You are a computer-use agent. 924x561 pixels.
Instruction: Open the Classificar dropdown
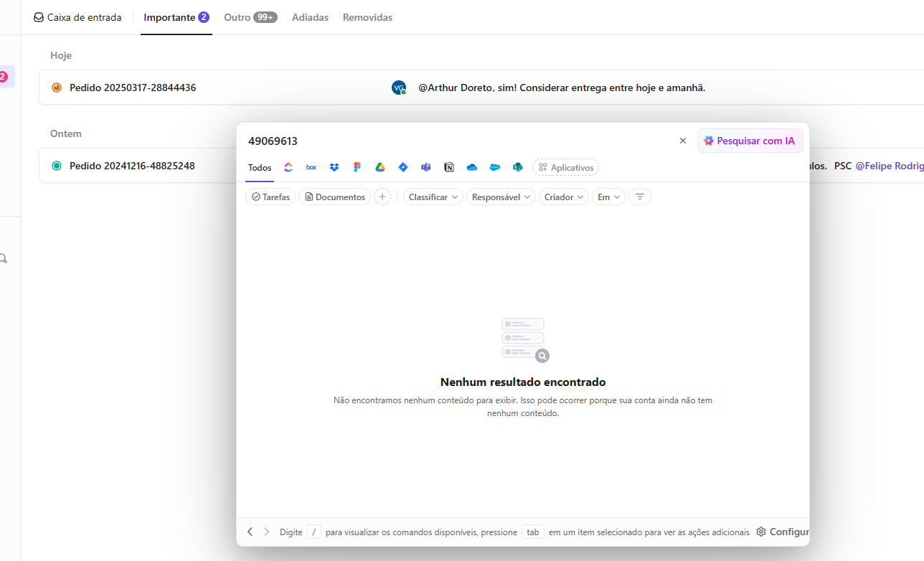click(x=433, y=197)
